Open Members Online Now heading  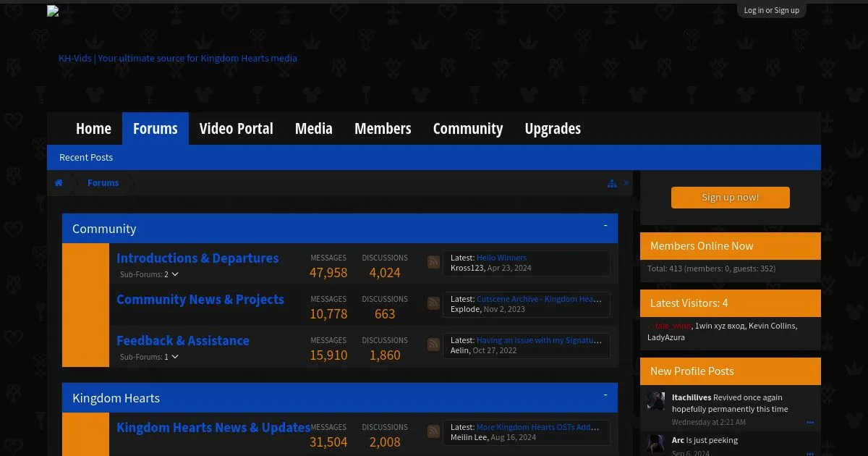tap(702, 246)
